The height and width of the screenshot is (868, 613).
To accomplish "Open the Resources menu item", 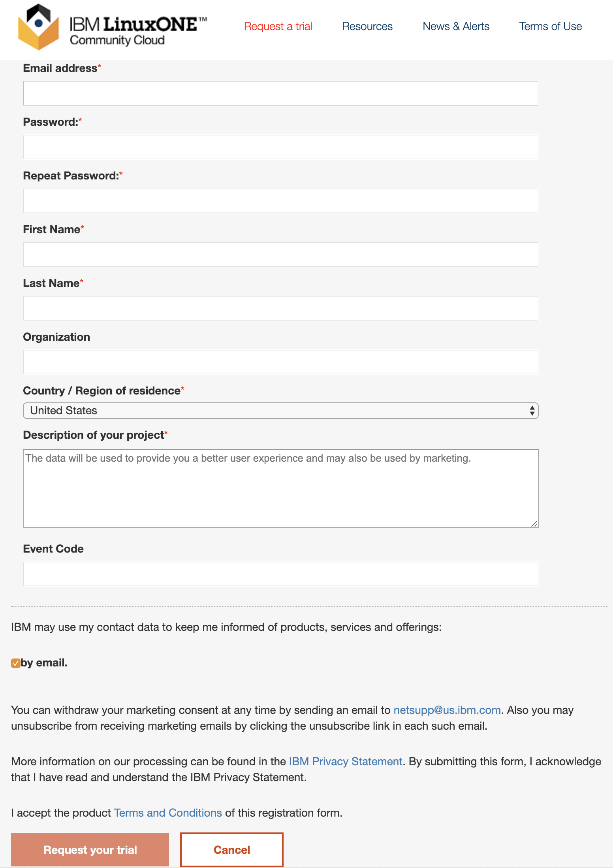I will [x=367, y=26].
